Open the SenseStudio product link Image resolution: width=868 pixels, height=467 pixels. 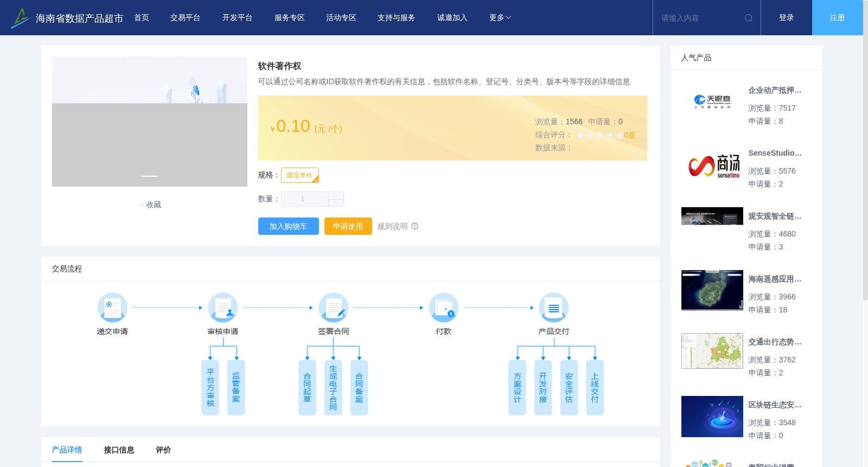click(775, 153)
